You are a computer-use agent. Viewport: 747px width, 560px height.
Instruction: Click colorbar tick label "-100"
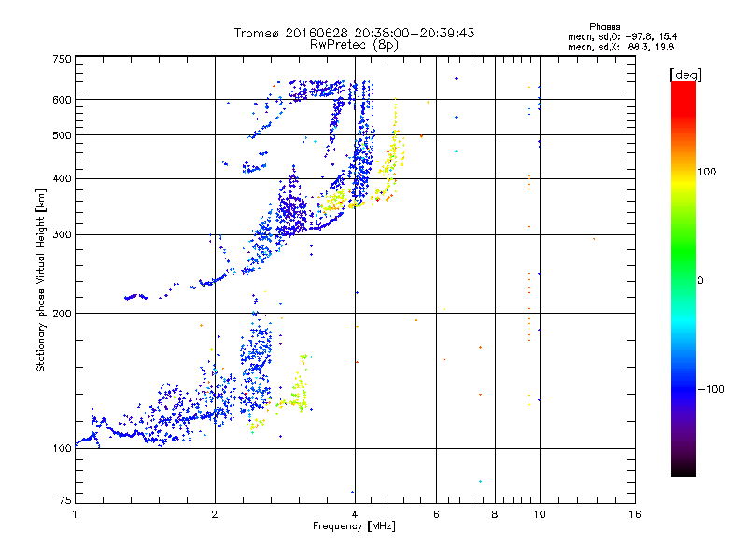(x=711, y=389)
